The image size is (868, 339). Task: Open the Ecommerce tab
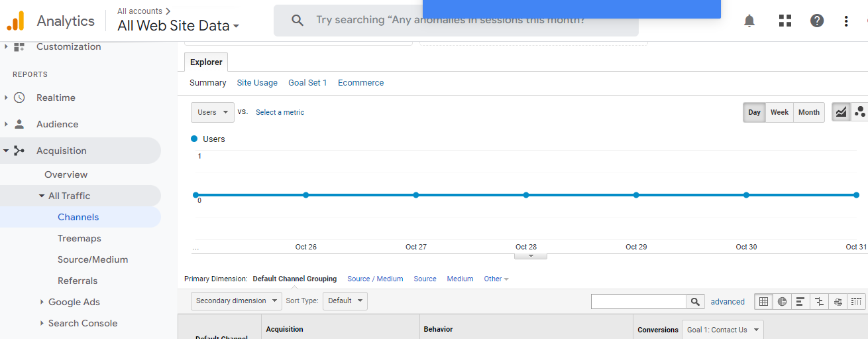tap(360, 83)
